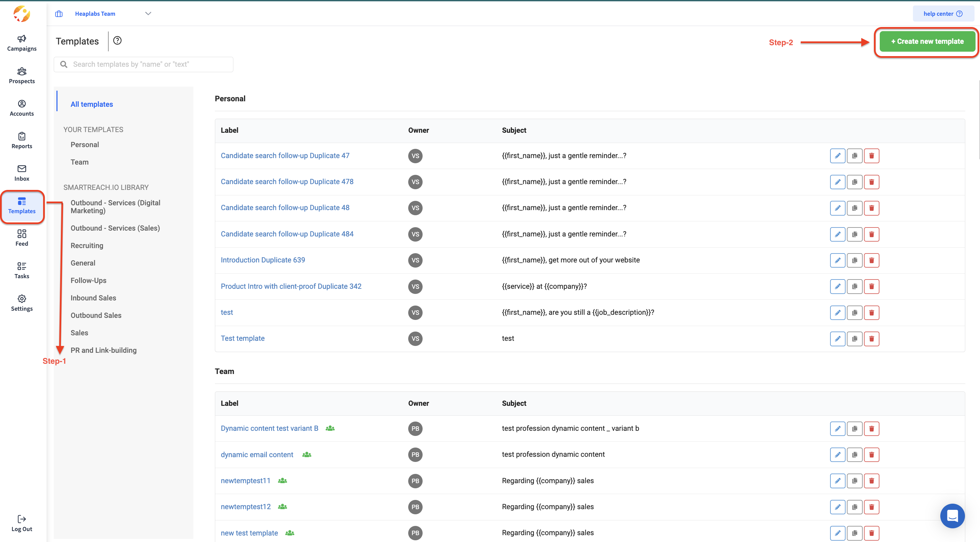Open the Reports sidebar icon
This screenshot has height=542, width=980.
22,140
